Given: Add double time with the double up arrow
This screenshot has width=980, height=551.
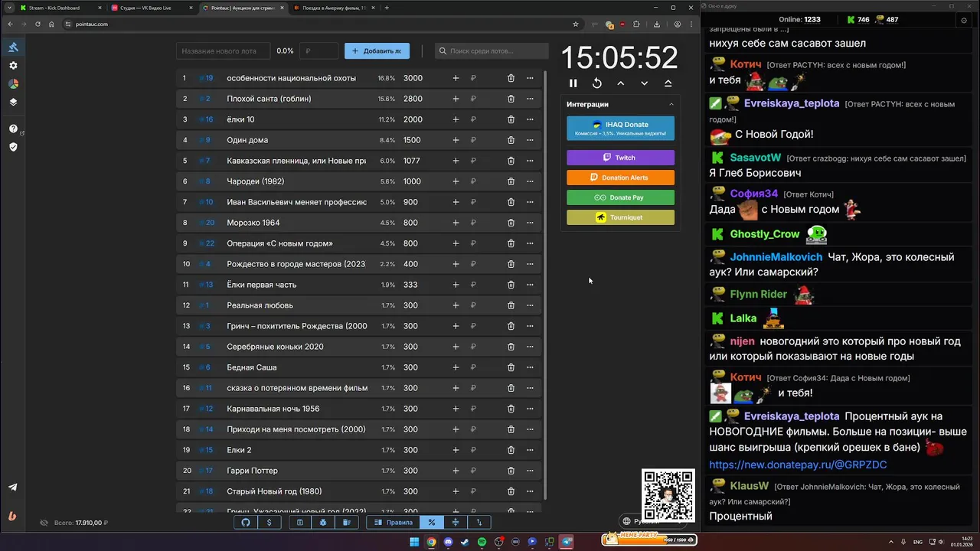Looking at the screenshot, I should coord(668,83).
